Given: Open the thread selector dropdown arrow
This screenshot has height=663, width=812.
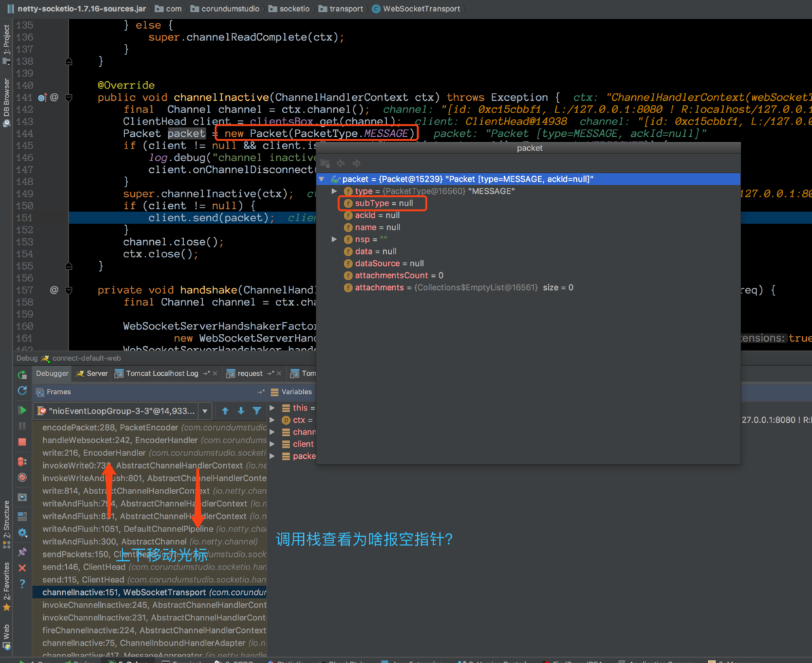Looking at the screenshot, I should (205, 411).
